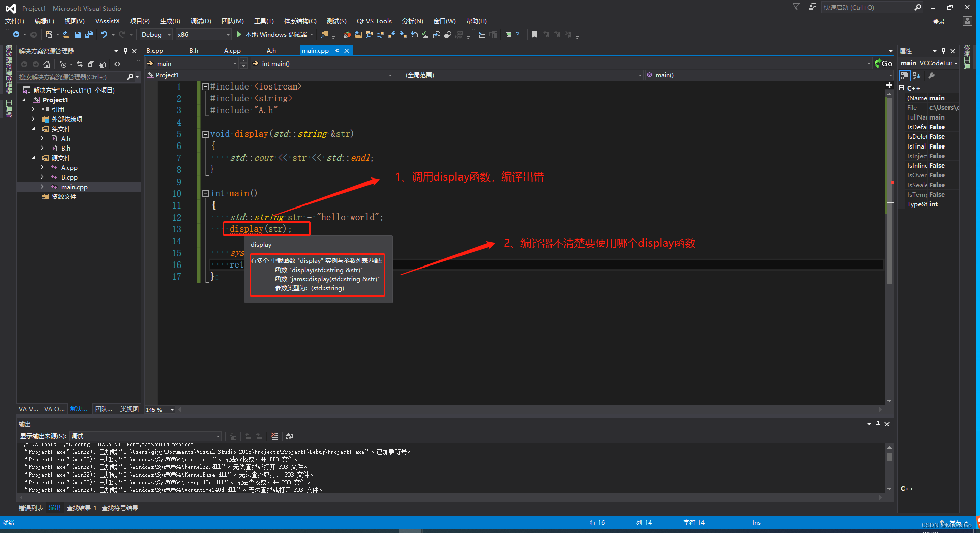Expand the A.cpp tree node
The width and height of the screenshot is (980, 533).
coord(42,167)
